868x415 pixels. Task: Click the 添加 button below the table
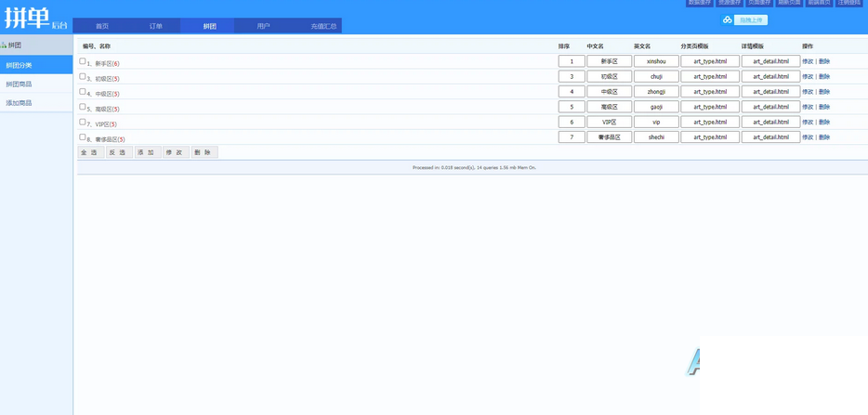click(147, 152)
